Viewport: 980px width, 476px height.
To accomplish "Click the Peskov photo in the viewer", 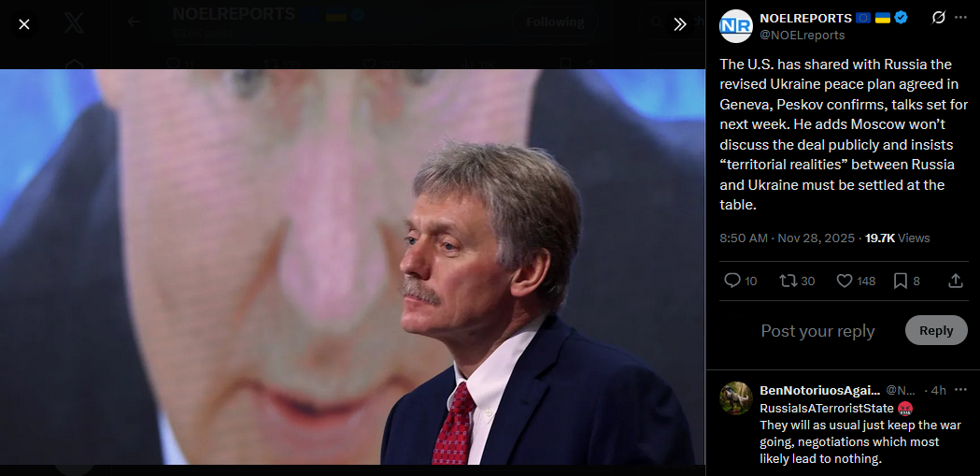I will click(352, 267).
